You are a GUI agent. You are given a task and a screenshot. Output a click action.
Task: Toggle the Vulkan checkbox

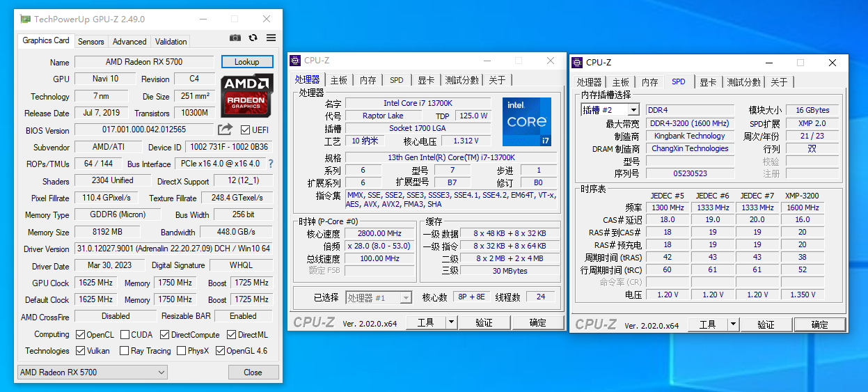[80, 351]
